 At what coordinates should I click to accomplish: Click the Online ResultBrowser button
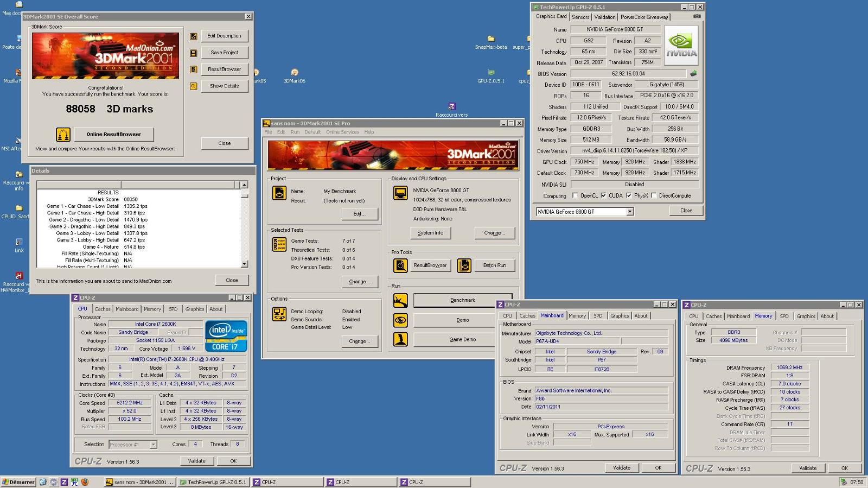tap(113, 134)
